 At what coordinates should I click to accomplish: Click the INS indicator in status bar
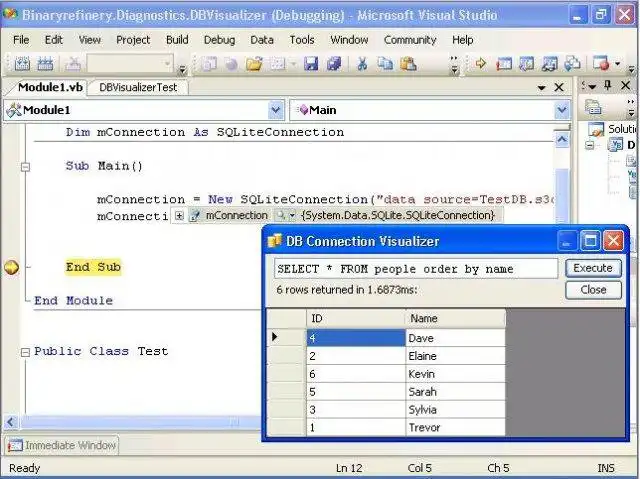606,468
